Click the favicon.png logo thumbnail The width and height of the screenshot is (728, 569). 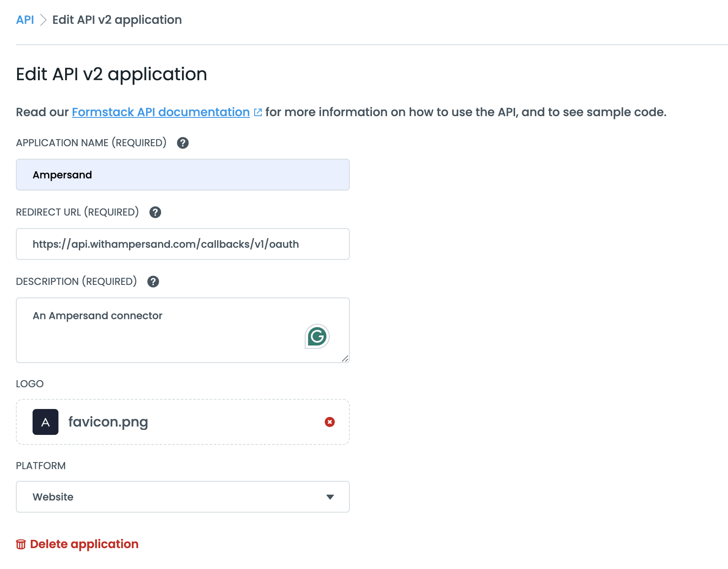45,422
